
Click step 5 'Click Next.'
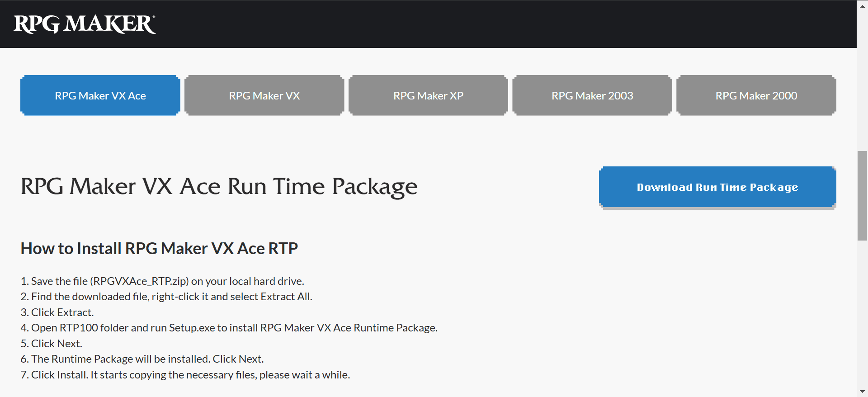52,344
